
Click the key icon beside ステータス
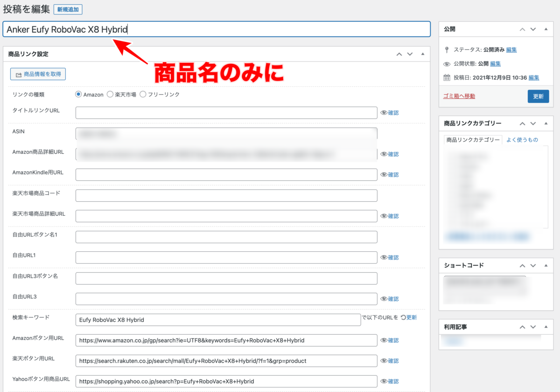[x=447, y=49]
